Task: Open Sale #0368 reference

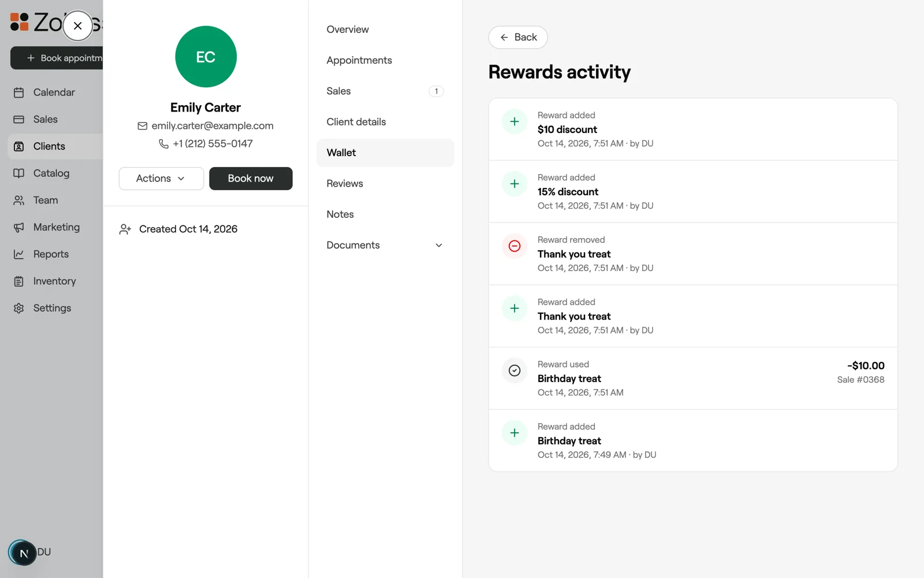Action: pyautogui.click(x=860, y=380)
